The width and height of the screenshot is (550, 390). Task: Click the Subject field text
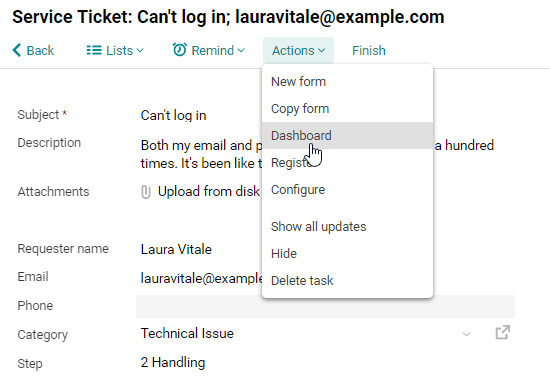pos(173,115)
